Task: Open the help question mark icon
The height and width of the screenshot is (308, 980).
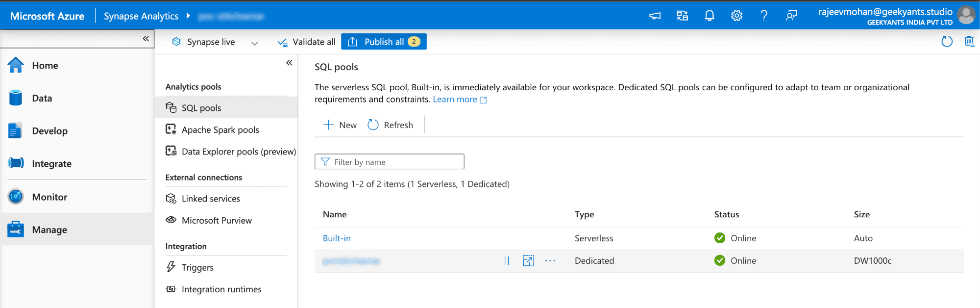Action: 764,16
